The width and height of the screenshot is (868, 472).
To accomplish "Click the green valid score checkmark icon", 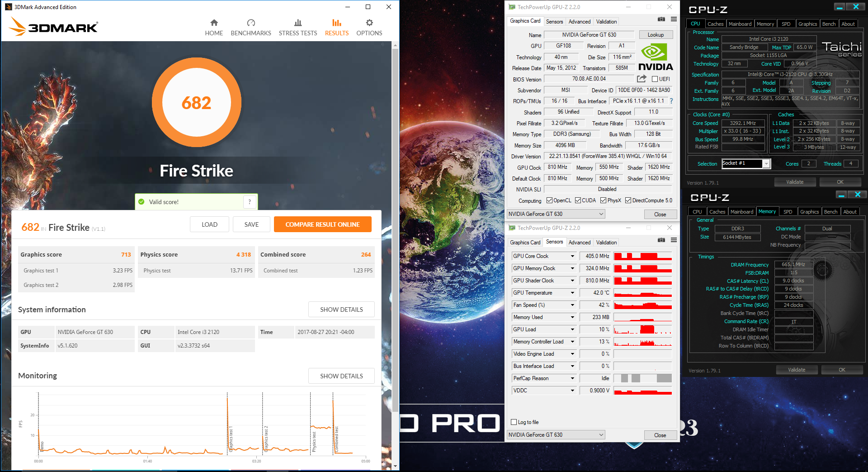I will (x=142, y=202).
